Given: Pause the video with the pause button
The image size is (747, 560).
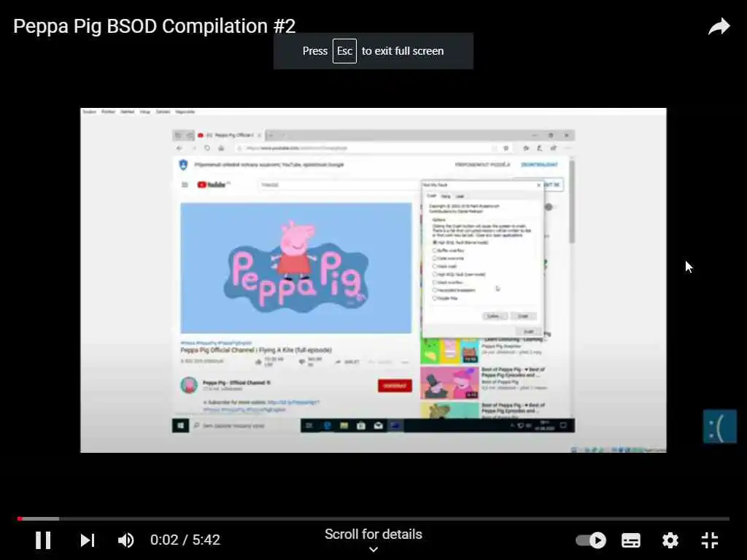Looking at the screenshot, I should tap(43, 540).
